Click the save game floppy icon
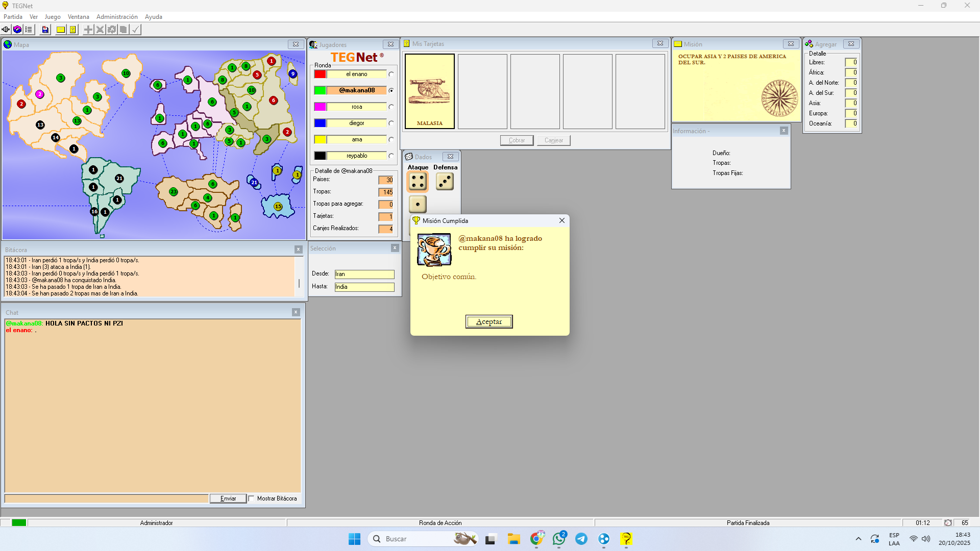 click(45, 30)
